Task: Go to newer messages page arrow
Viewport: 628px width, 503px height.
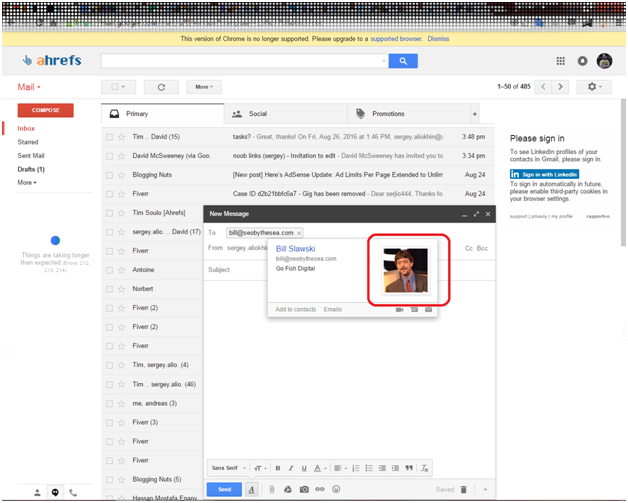Action: point(543,87)
